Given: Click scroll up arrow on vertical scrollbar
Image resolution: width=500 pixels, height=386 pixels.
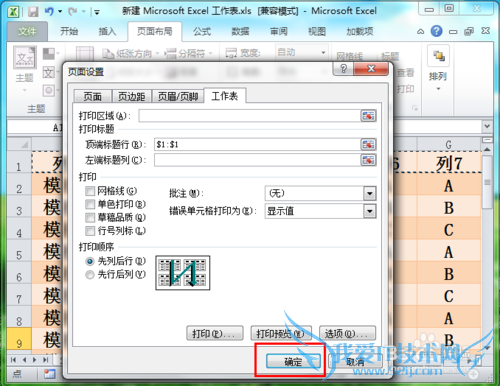Looking at the screenshot, I should point(487,149).
